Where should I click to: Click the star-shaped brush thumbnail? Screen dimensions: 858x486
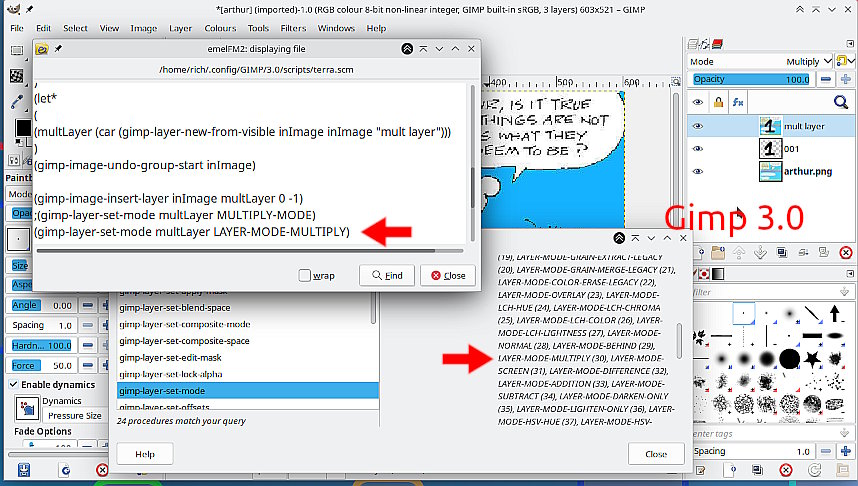click(813, 359)
